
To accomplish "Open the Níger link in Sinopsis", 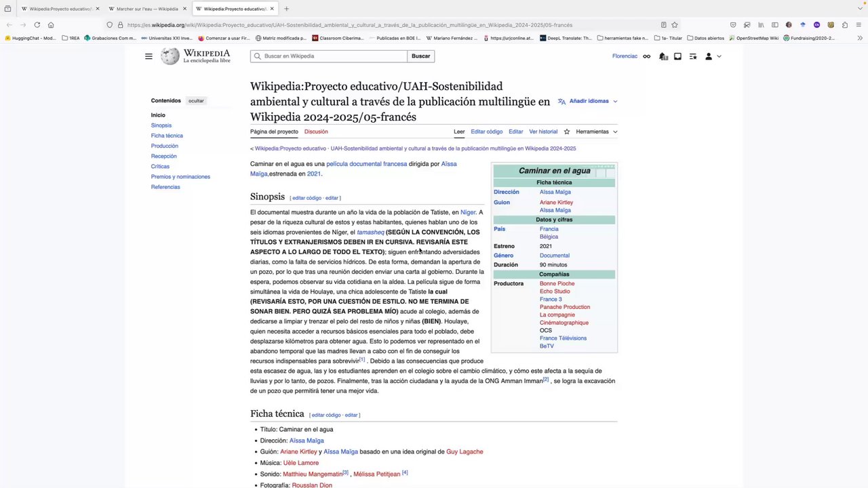I will (x=468, y=212).
